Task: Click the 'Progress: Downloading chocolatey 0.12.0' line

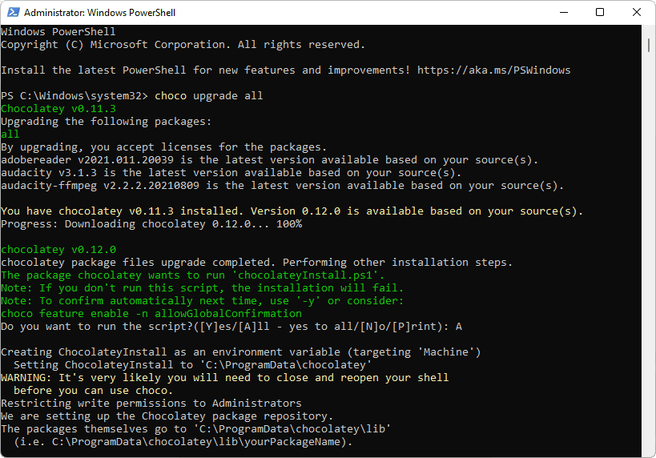Action: [x=151, y=224]
